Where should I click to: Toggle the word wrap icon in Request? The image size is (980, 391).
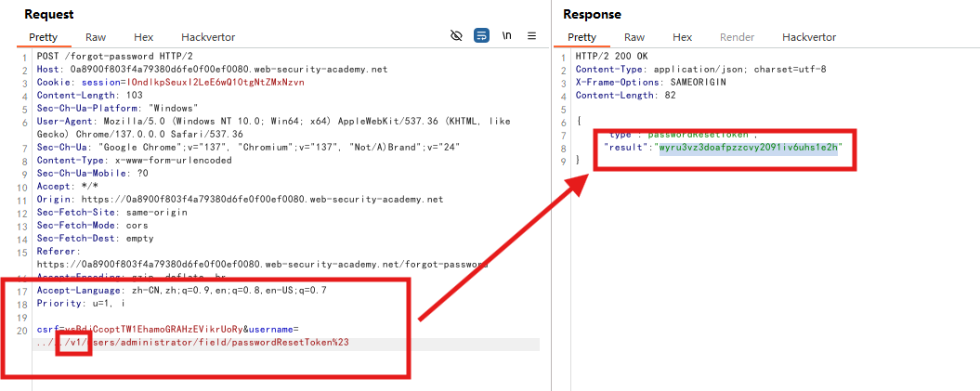(480, 35)
